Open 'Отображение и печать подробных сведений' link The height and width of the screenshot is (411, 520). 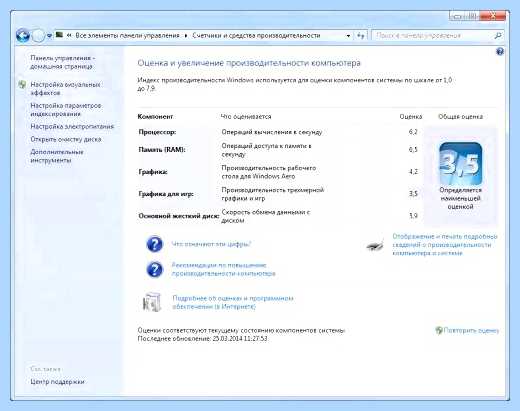tap(445, 245)
